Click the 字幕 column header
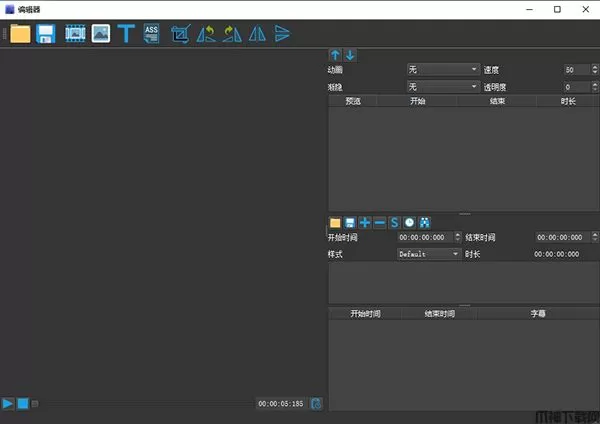 coord(537,314)
